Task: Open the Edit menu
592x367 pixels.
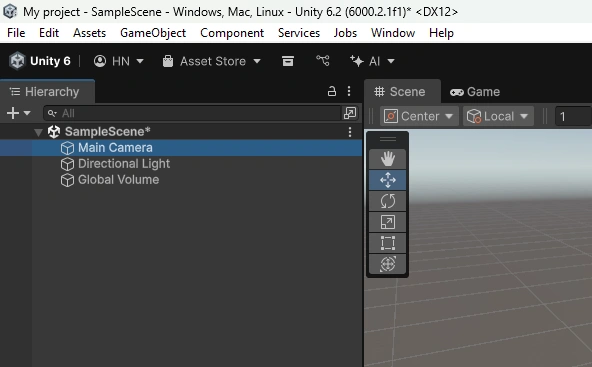Action: coord(49,33)
